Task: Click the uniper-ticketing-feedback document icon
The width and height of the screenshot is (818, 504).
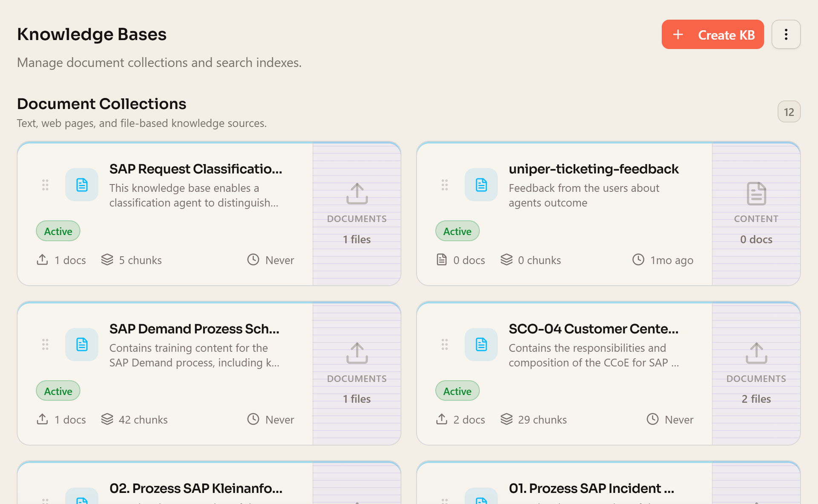Action: pos(481,185)
